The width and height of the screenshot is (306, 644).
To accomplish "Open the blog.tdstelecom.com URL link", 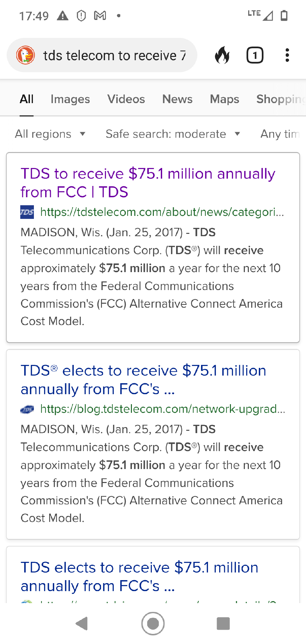I will click(163, 409).
